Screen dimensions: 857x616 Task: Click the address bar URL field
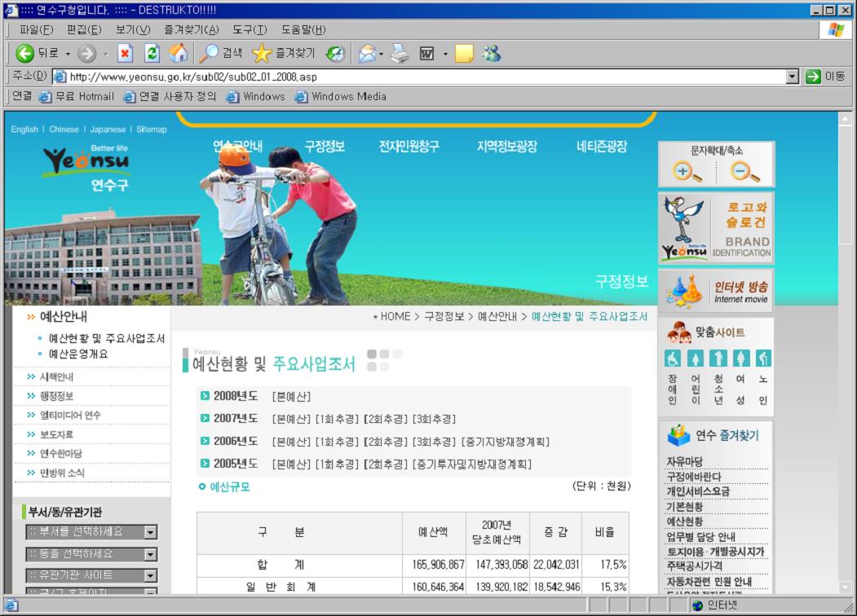click(x=419, y=77)
